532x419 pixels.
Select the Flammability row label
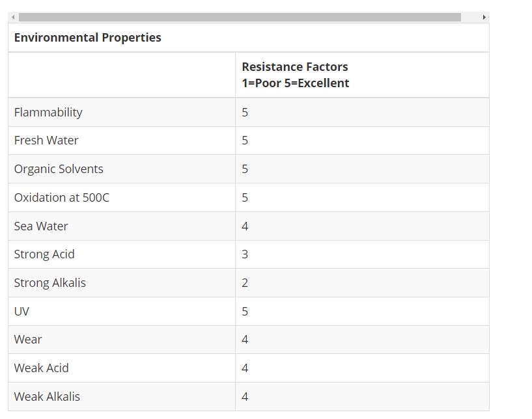pos(48,113)
